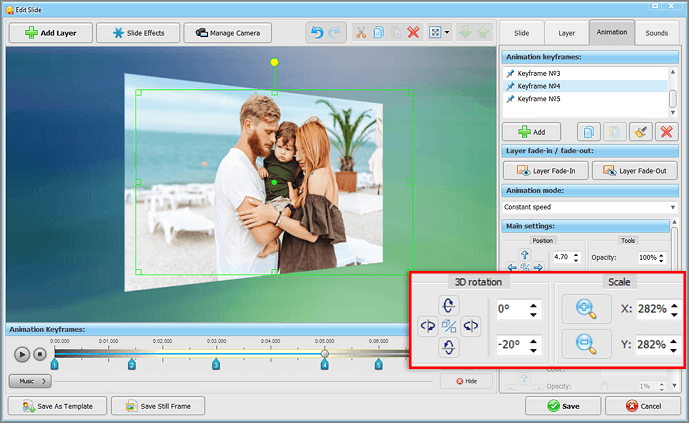Delete keyframe with red X below keyframe list
689x423 pixels.
666,132
